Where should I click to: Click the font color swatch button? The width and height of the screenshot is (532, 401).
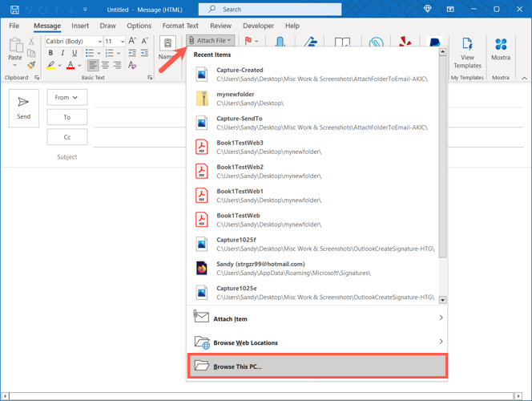pos(70,66)
